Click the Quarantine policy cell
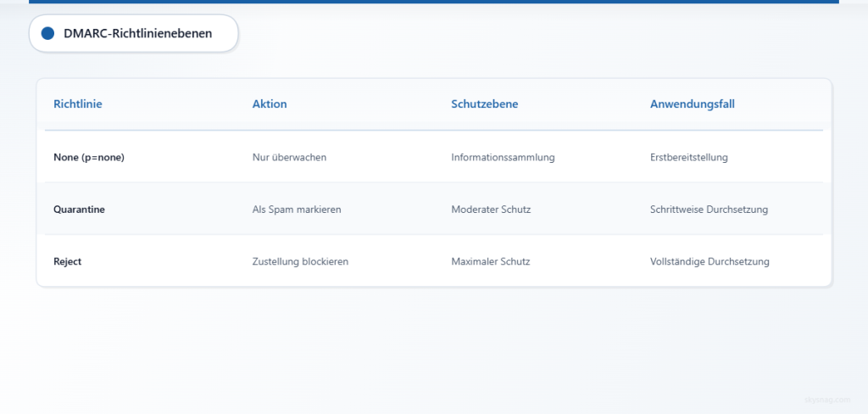 [x=79, y=210]
